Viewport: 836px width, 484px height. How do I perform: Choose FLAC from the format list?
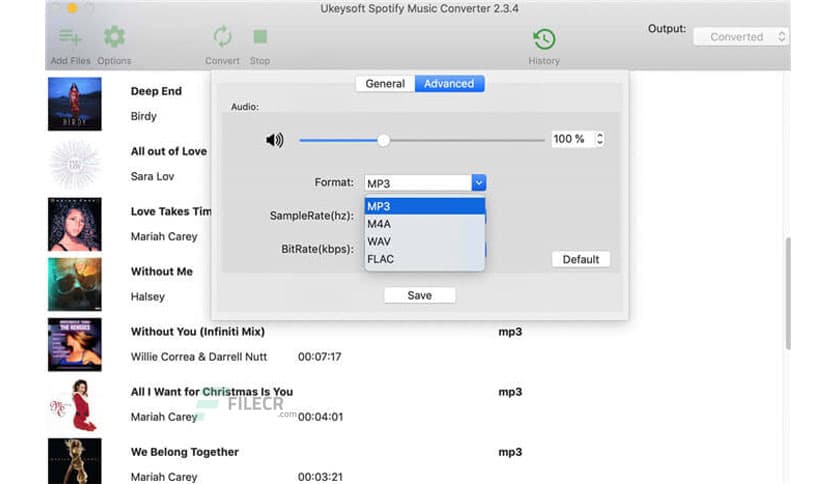pos(424,259)
